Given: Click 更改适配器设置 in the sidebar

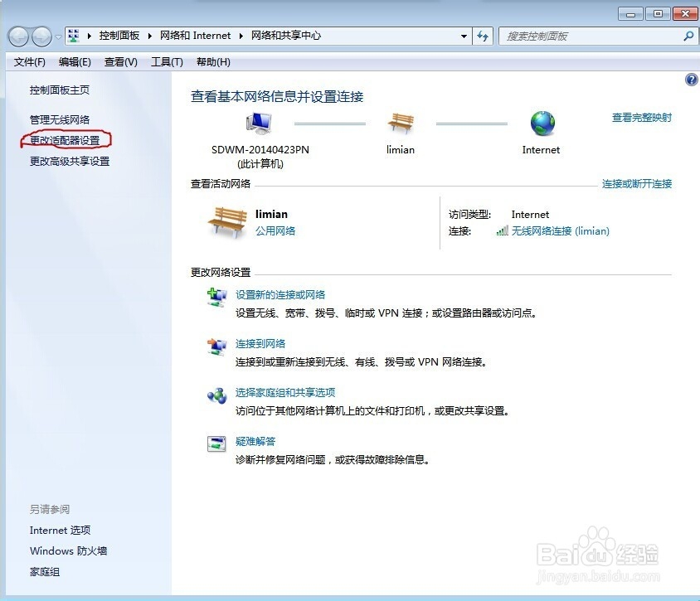Looking at the screenshot, I should (66, 140).
